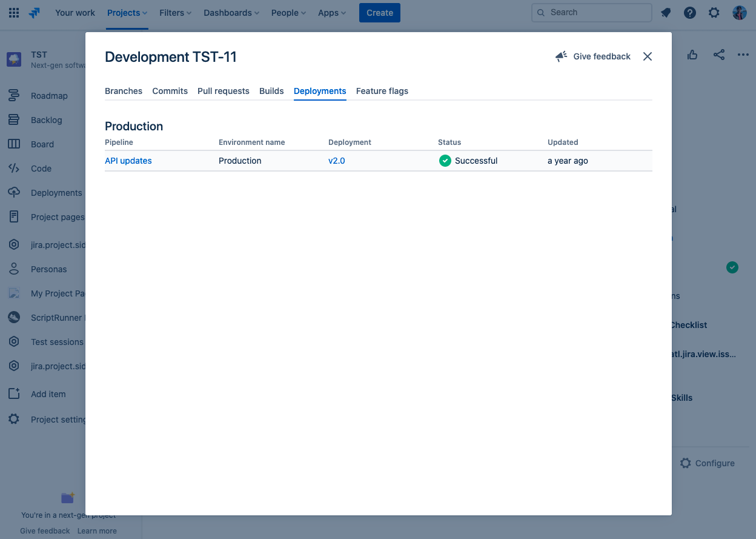The image size is (756, 539).
Task: Click the share icon
Action: tap(719, 55)
